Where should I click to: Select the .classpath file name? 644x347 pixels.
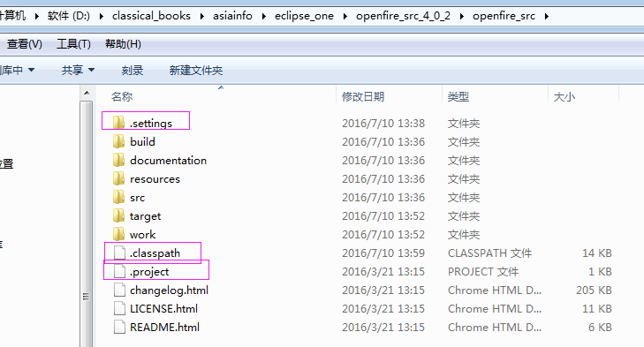[x=155, y=253]
